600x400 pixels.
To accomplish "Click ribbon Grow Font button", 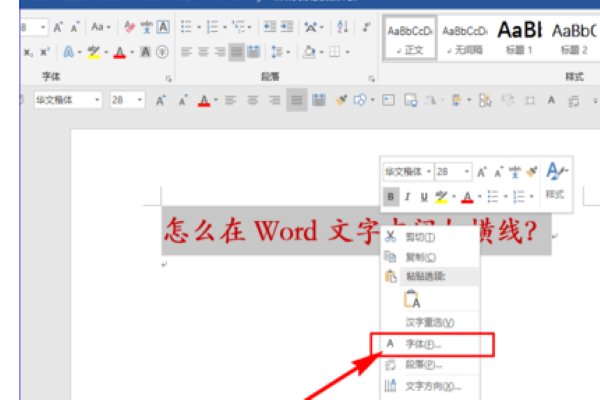I will pyautogui.click(x=58, y=27).
